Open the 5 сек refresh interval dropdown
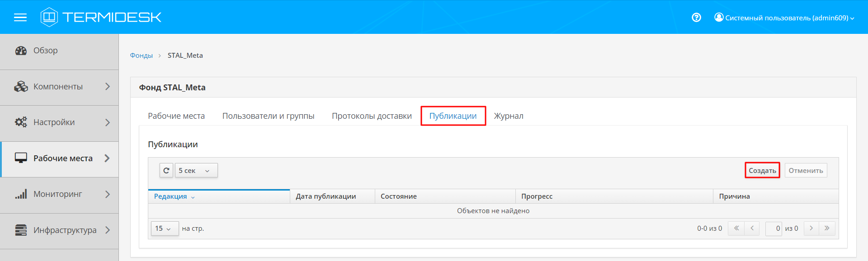 196,171
